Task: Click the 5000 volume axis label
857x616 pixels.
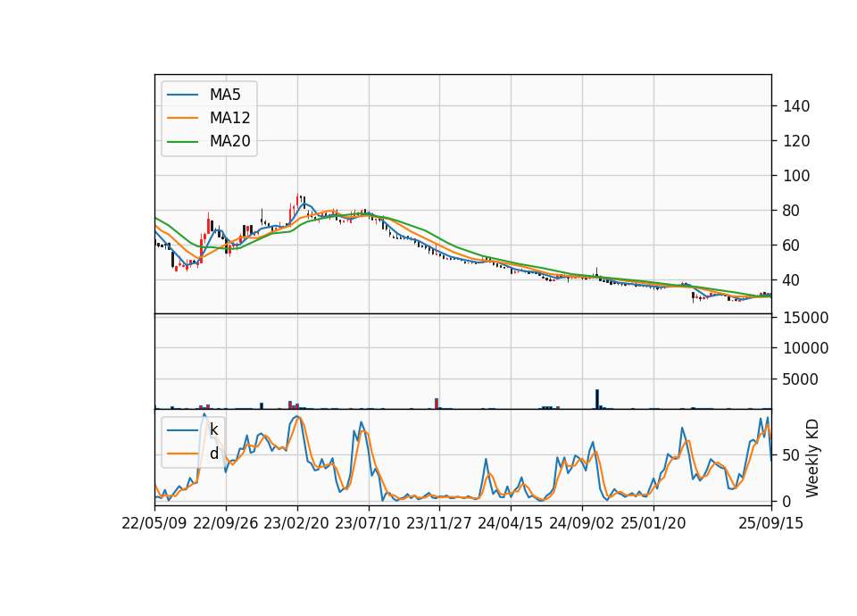Action: coord(800,379)
